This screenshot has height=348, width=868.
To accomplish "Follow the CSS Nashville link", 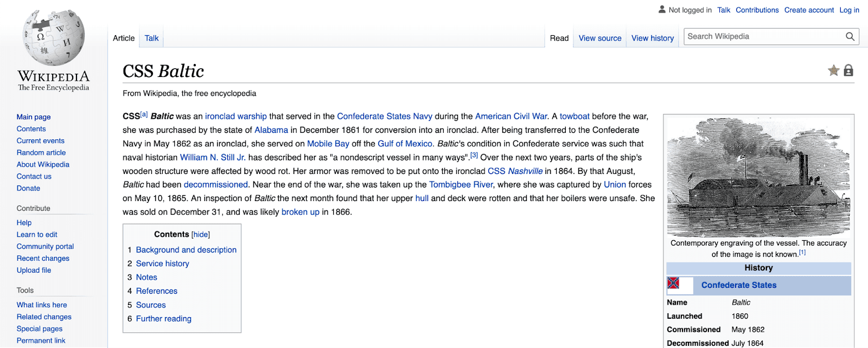I will click(515, 171).
